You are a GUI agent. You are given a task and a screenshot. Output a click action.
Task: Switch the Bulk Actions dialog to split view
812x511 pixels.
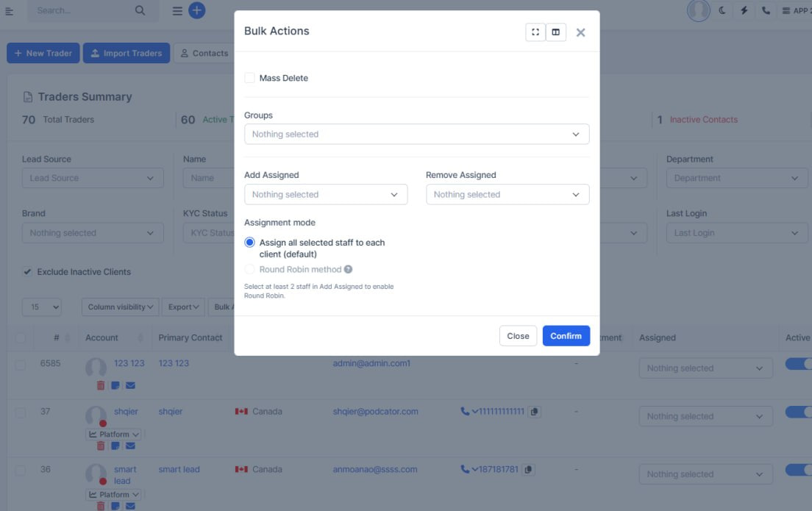click(555, 32)
